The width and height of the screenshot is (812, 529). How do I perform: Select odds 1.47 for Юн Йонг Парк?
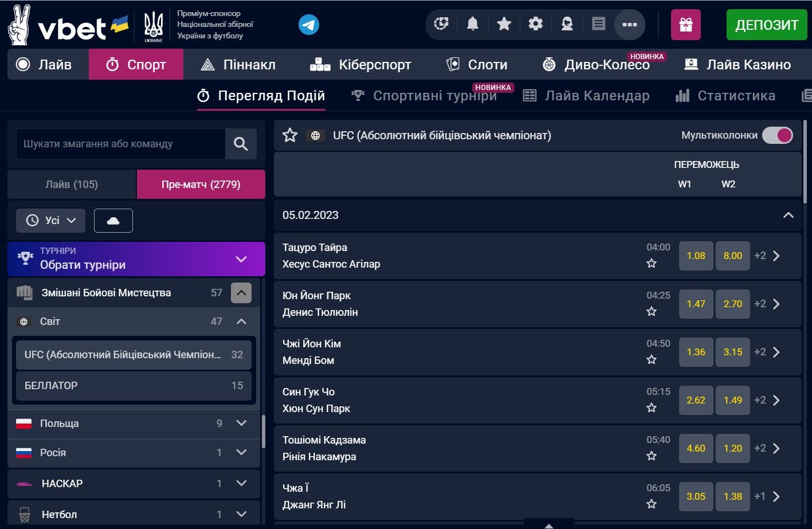(696, 304)
